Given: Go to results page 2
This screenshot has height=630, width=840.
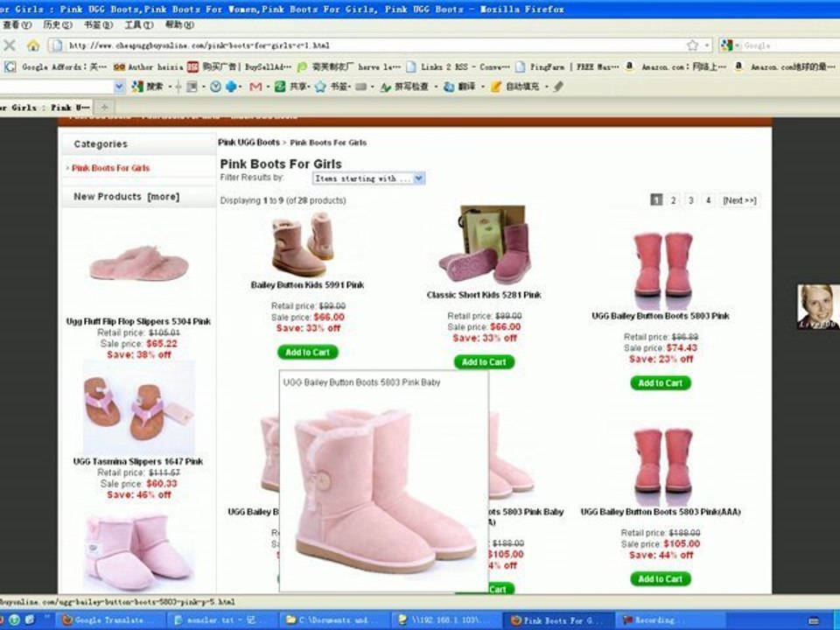Looking at the screenshot, I should (674, 200).
